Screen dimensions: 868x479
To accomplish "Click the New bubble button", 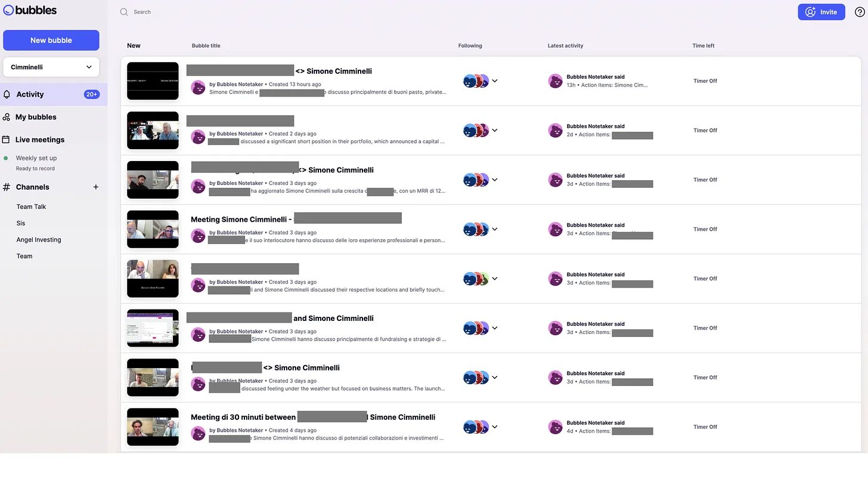I will coord(51,41).
